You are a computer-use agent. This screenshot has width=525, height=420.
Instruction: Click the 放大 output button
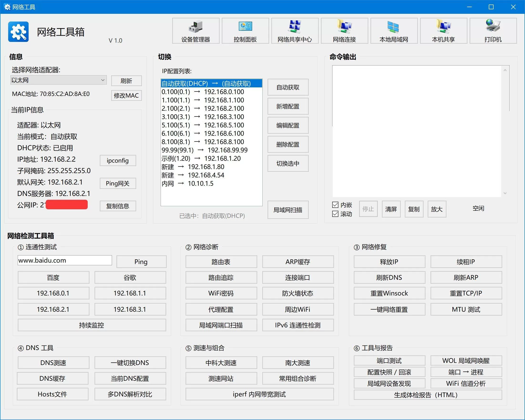point(437,209)
